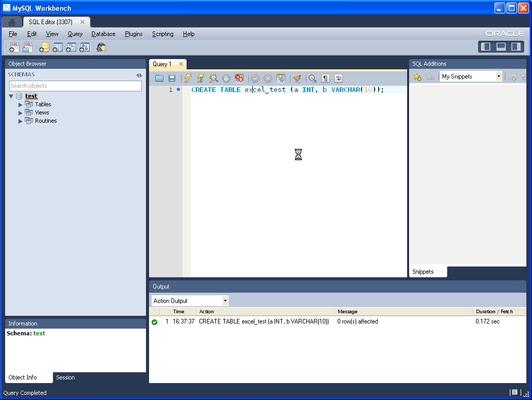Select Views tree item

[x=42, y=112]
